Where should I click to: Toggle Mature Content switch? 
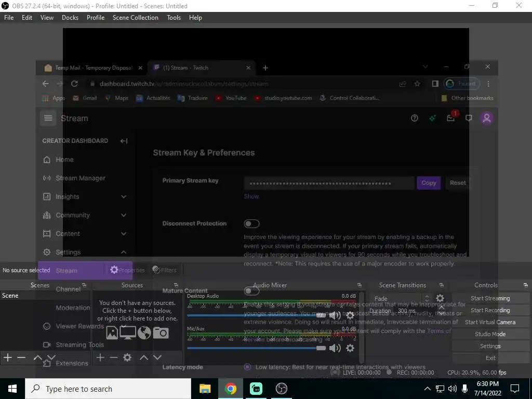(251, 291)
